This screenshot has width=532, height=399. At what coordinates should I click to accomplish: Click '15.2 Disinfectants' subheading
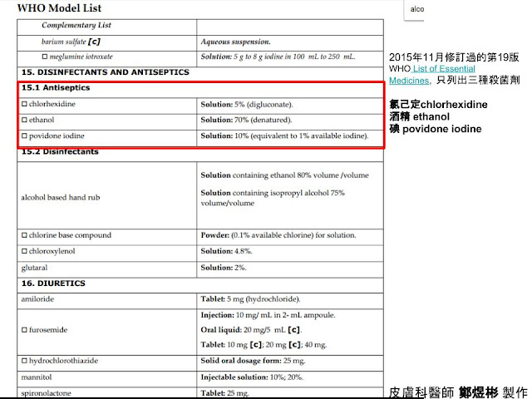(x=60, y=151)
